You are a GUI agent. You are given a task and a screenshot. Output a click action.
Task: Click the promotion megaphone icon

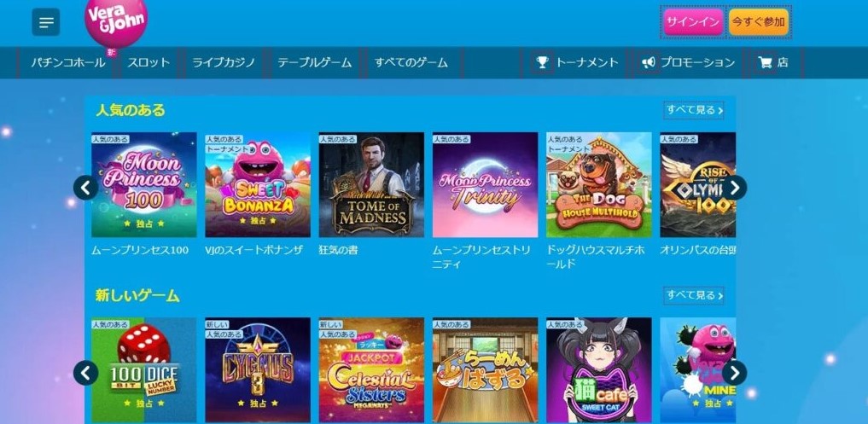pos(649,62)
